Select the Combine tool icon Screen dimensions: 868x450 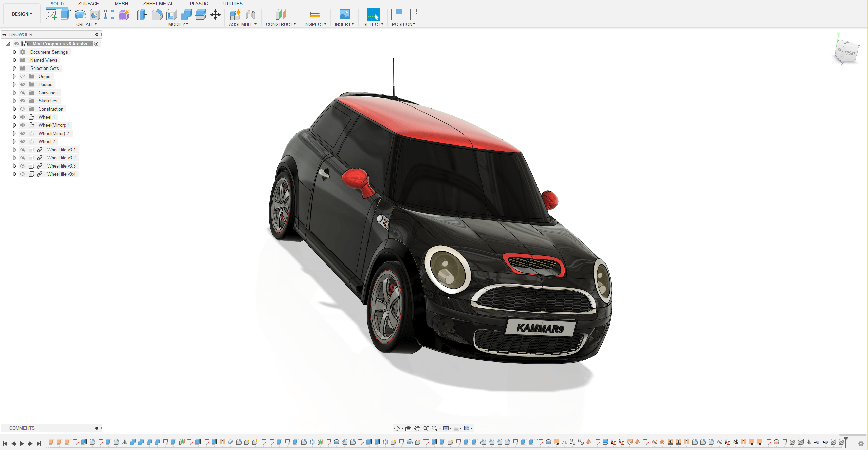pos(186,15)
